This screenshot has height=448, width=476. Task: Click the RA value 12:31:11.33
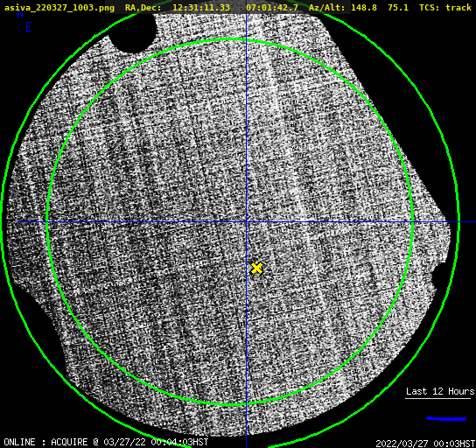201,7
